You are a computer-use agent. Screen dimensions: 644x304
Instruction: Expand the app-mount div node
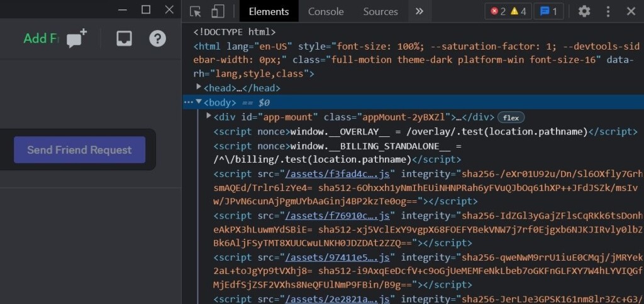pyautogui.click(x=209, y=116)
